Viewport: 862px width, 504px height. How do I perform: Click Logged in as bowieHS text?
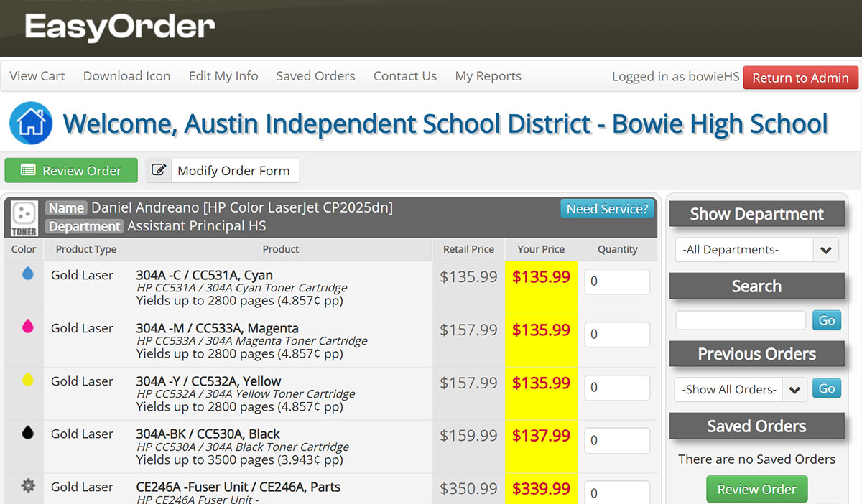[675, 77]
